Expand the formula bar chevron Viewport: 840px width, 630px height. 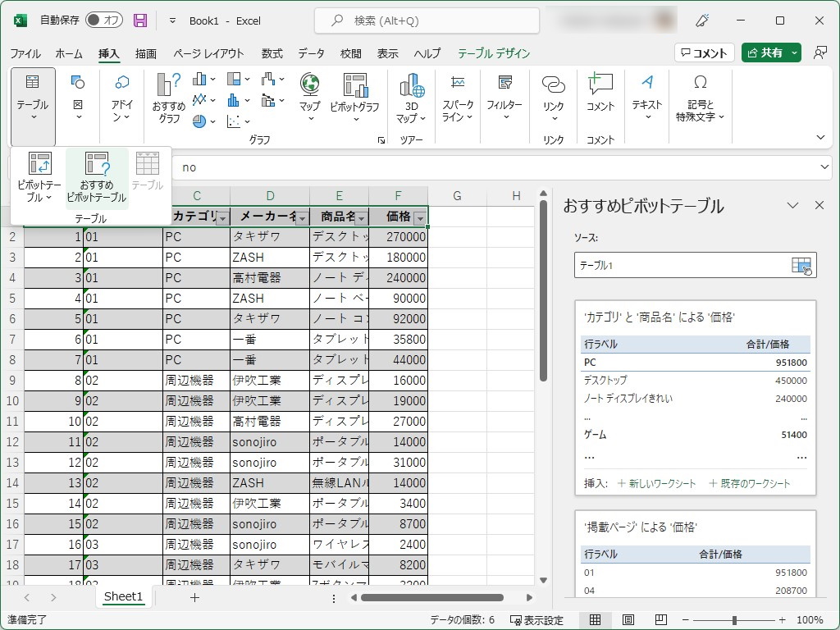point(824,167)
